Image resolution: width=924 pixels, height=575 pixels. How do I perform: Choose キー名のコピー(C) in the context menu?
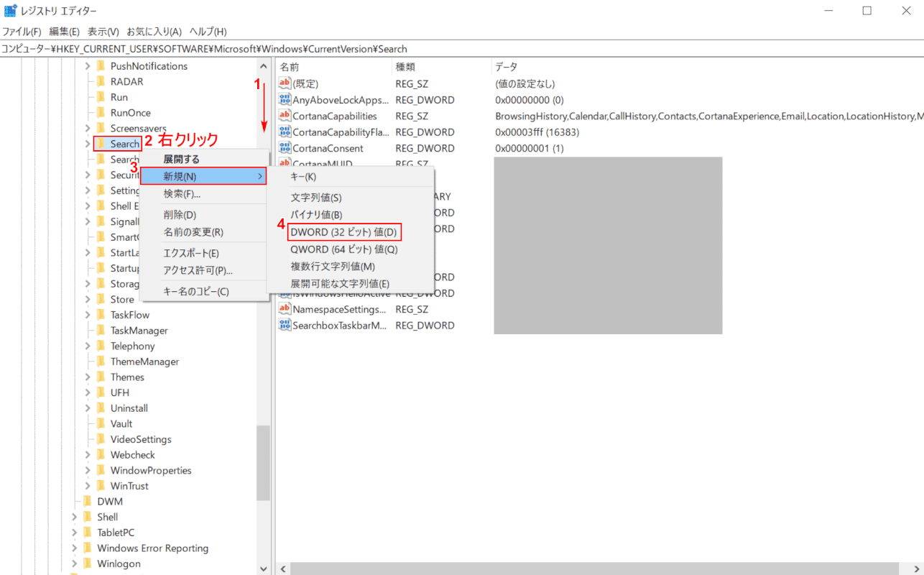(203, 291)
